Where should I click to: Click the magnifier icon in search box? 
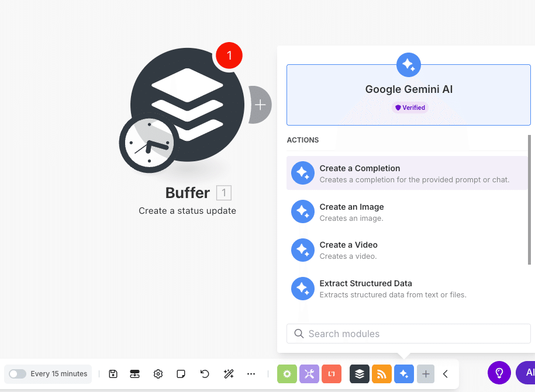tap(299, 334)
